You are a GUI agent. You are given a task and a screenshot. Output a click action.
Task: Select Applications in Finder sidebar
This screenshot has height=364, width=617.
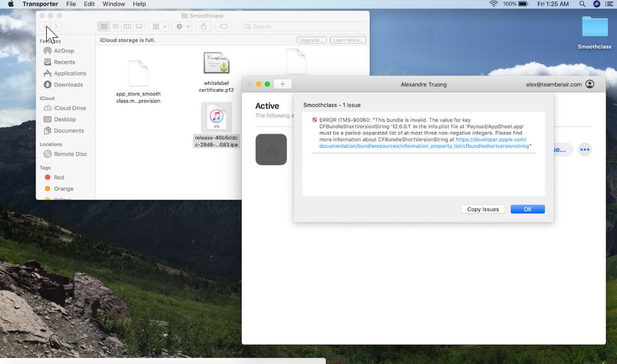tap(65, 73)
